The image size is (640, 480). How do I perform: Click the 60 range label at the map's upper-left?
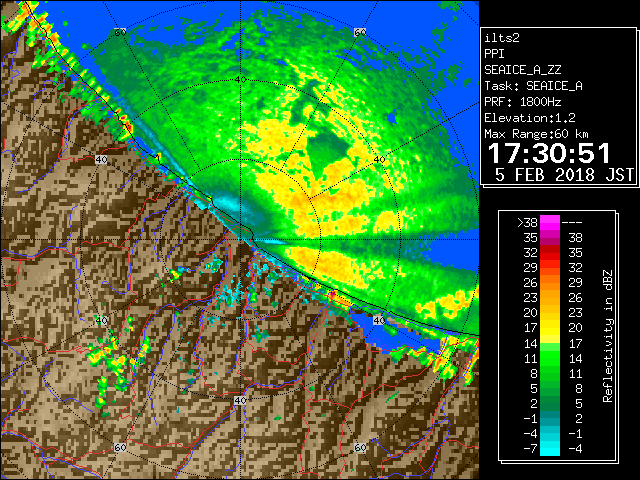(x=120, y=32)
